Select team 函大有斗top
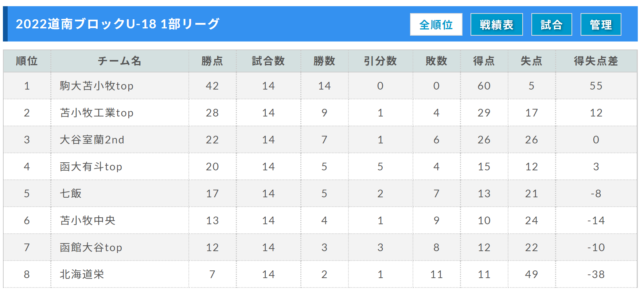 click(x=91, y=167)
